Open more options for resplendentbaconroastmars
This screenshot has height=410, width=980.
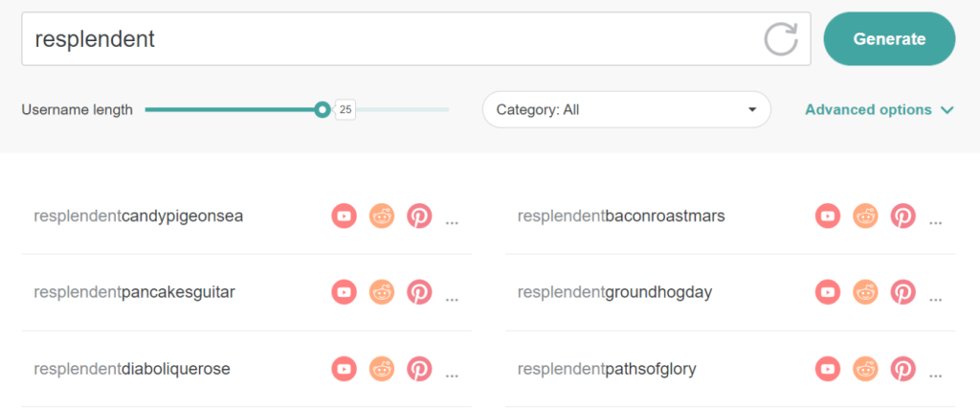[x=936, y=221]
